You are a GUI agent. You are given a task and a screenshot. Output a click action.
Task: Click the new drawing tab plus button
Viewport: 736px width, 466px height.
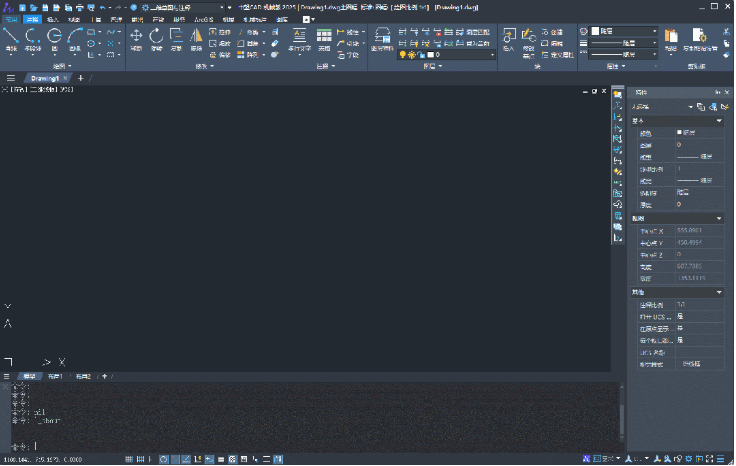(x=81, y=77)
